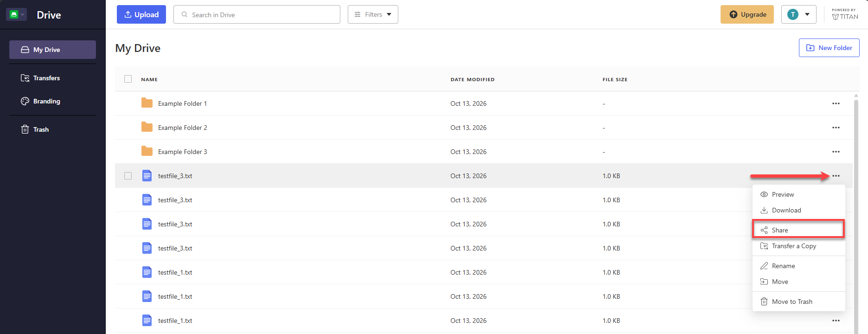Click the Example Folder 3 name text

[182, 152]
